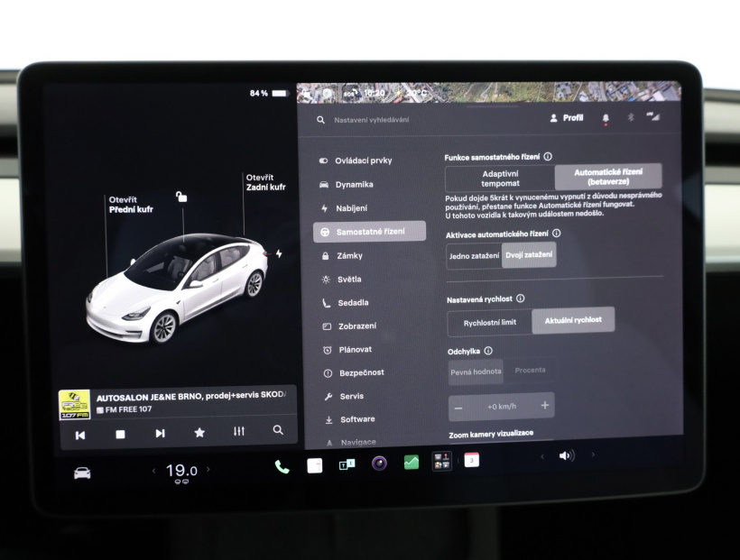The width and height of the screenshot is (740, 560).
Task: Tap the FM FREE 107 station logo
Action: tap(75, 404)
